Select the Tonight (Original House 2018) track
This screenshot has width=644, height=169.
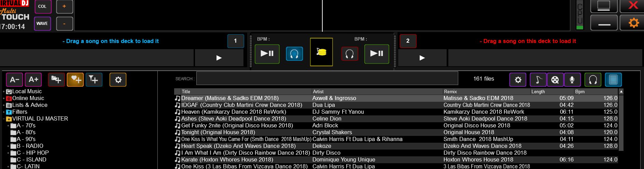point(396,132)
